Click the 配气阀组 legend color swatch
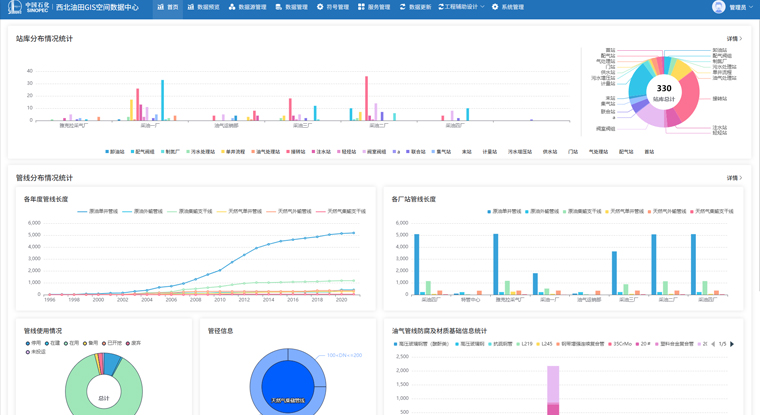 (133, 152)
